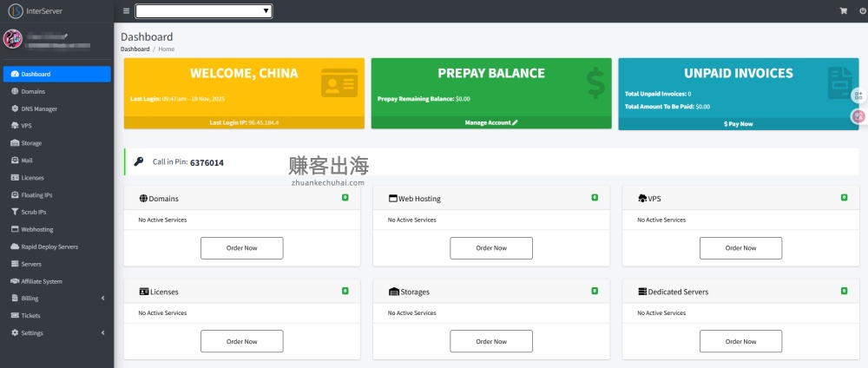Select Floating IPs in the sidebar
This screenshot has width=868, height=368.
coord(36,195)
